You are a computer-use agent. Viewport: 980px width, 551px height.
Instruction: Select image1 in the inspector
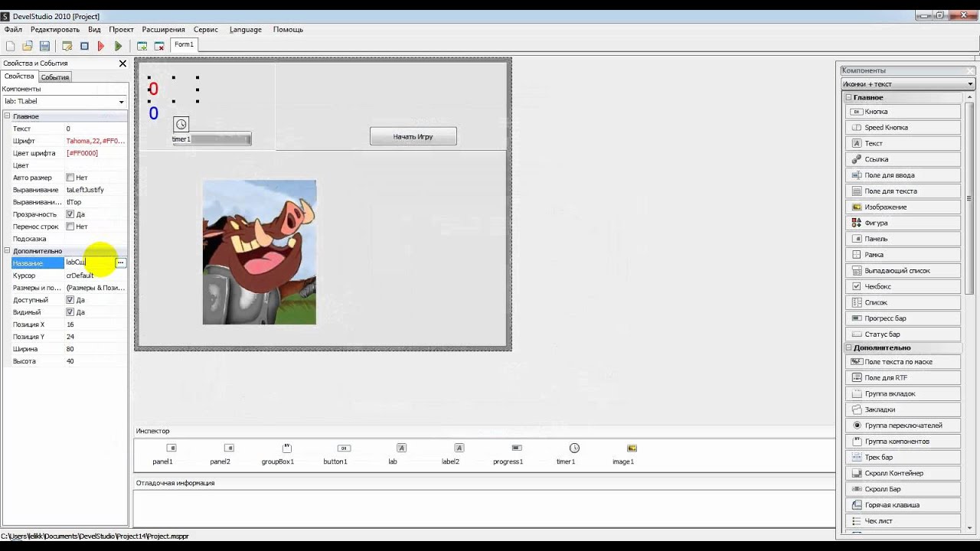(x=623, y=454)
